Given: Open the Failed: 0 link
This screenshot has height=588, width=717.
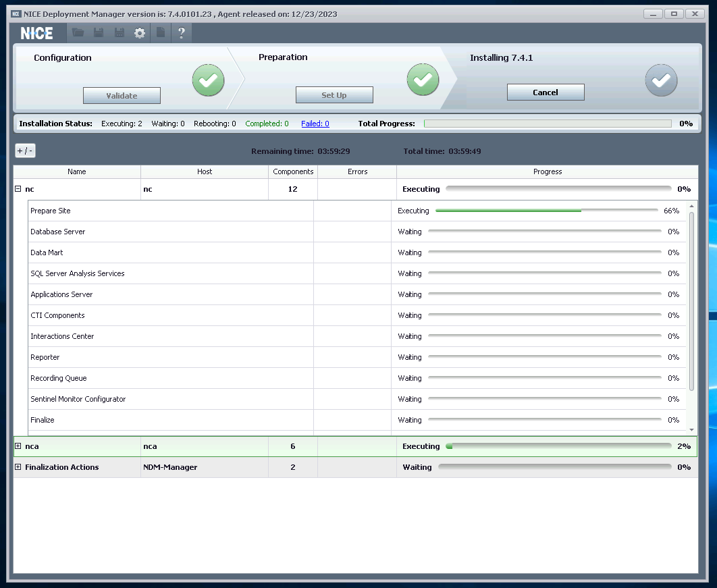Looking at the screenshot, I should click(315, 124).
